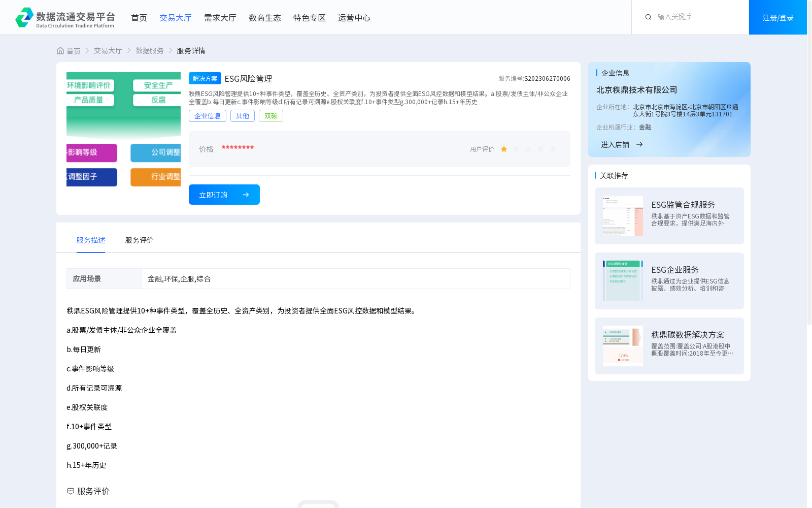
Task: Click company name 北京秩鼎技术有限公司
Action: (637, 90)
